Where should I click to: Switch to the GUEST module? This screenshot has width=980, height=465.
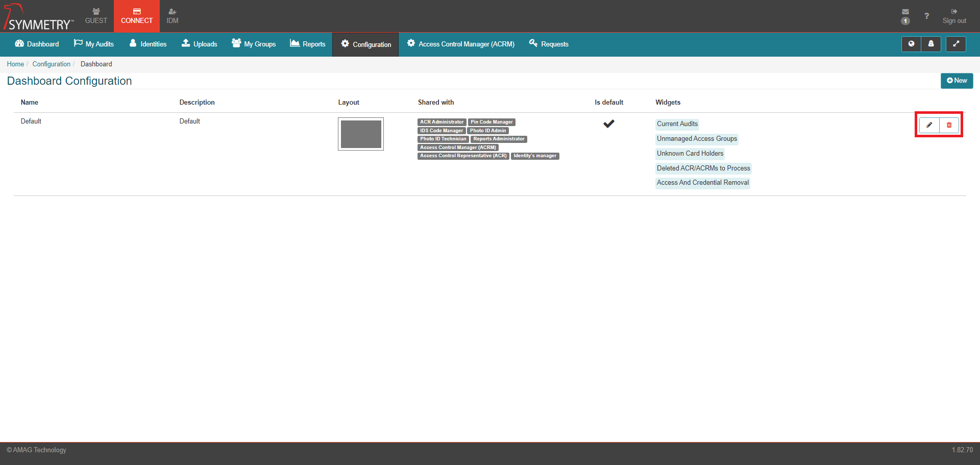(96, 16)
